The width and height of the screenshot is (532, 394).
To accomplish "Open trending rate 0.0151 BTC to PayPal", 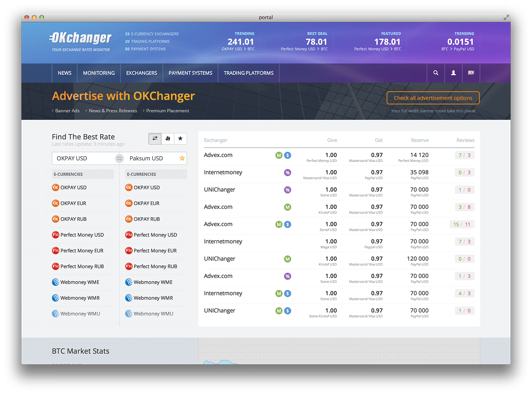I will coord(458,42).
